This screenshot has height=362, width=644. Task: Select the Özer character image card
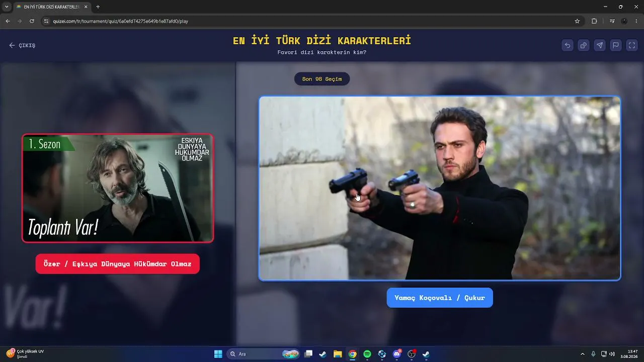click(x=118, y=188)
